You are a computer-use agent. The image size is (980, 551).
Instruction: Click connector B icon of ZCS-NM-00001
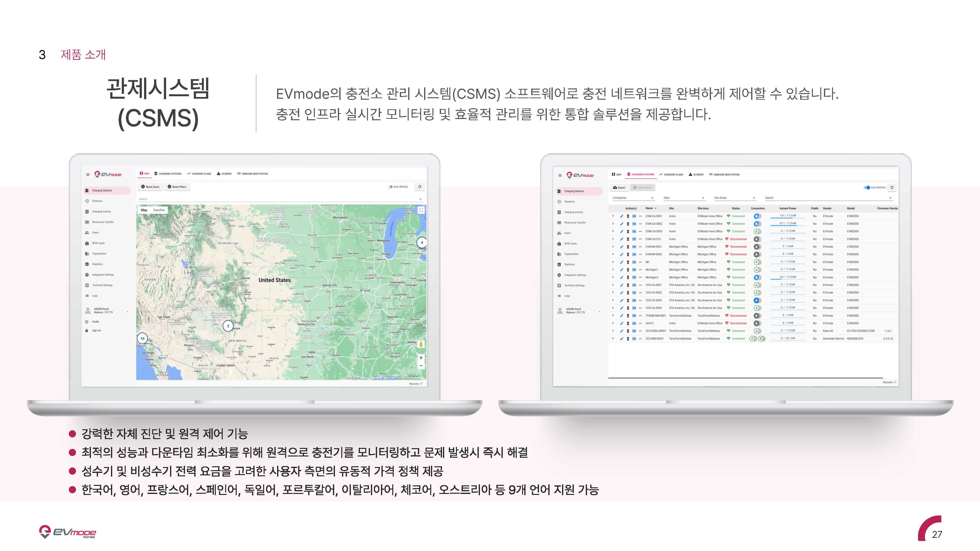coord(761,338)
